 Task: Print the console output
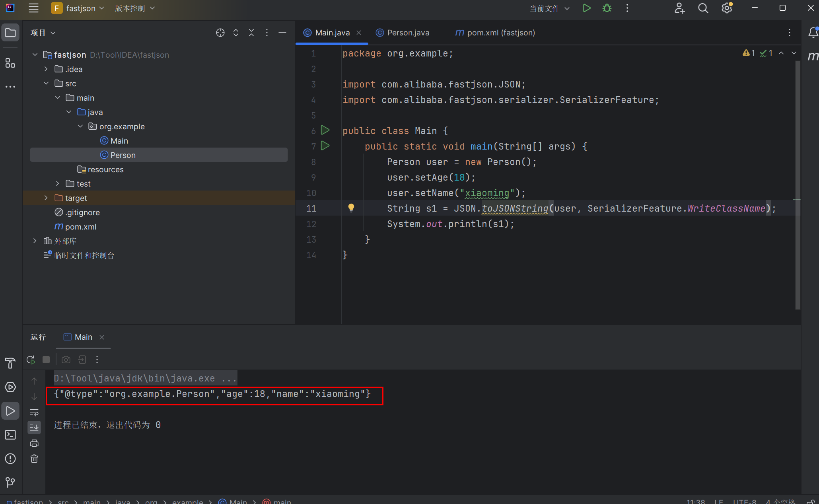(34, 443)
